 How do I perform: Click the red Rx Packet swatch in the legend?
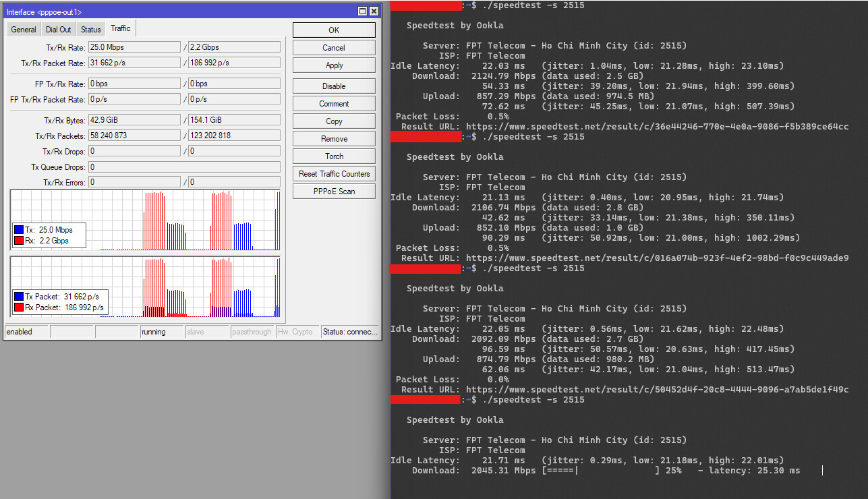pos(19,307)
